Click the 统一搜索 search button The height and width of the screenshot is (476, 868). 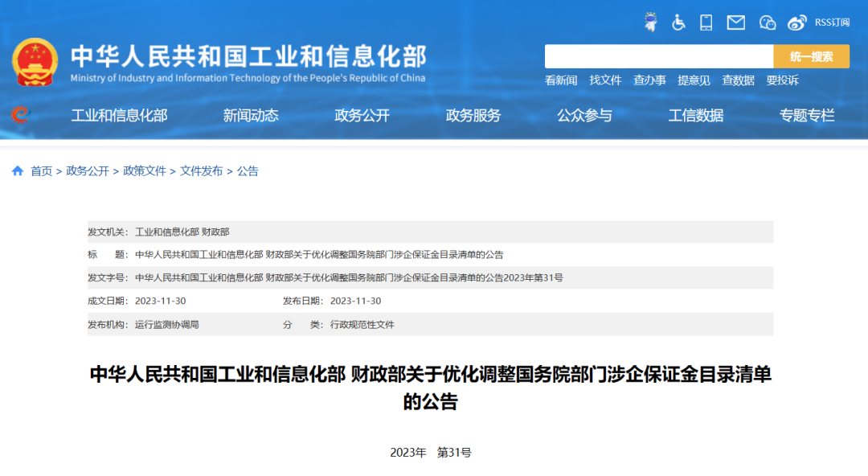click(811, 57)
